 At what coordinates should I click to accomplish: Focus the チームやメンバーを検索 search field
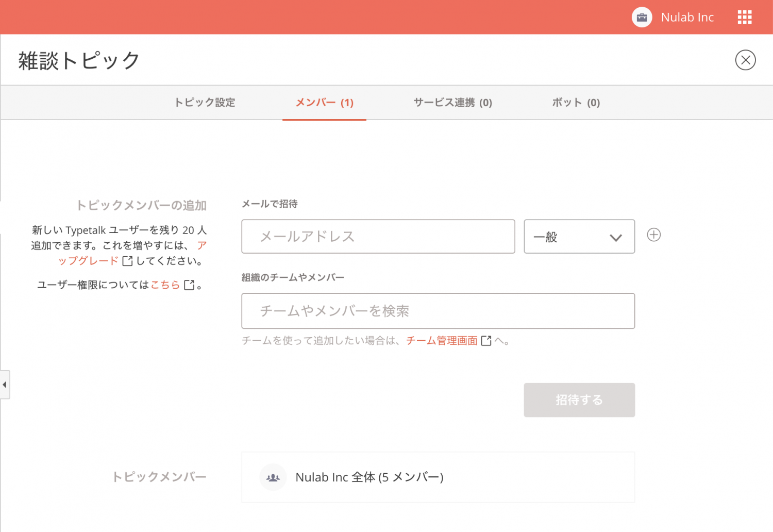pos(438,311)
